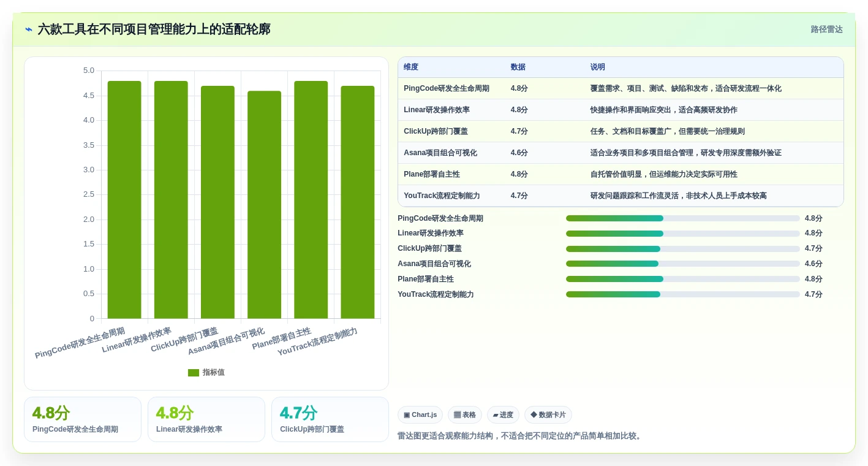
Task: Select the ClickUp跨部门覆盖 table row name
Action: 436,131
